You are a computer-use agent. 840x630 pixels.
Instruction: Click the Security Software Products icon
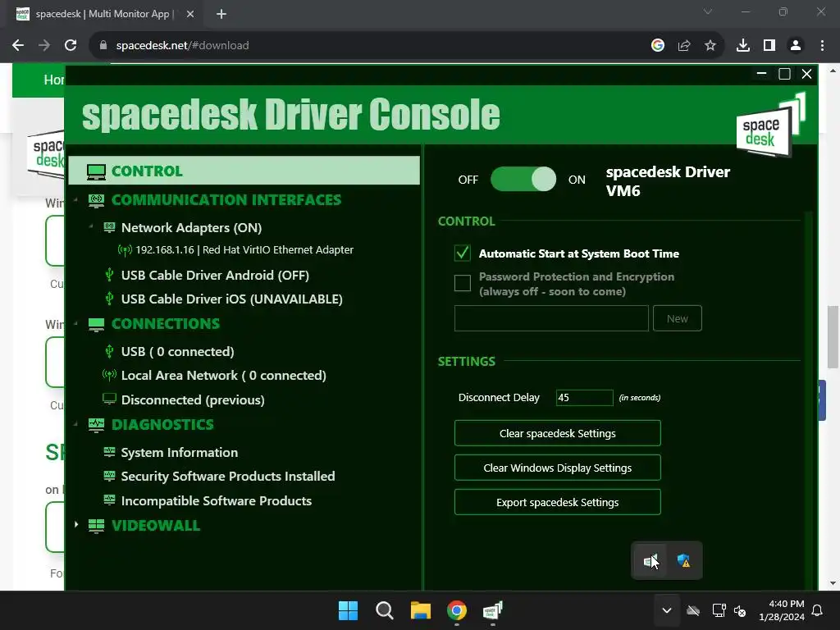pyautogui.click(x=109, y=476)
